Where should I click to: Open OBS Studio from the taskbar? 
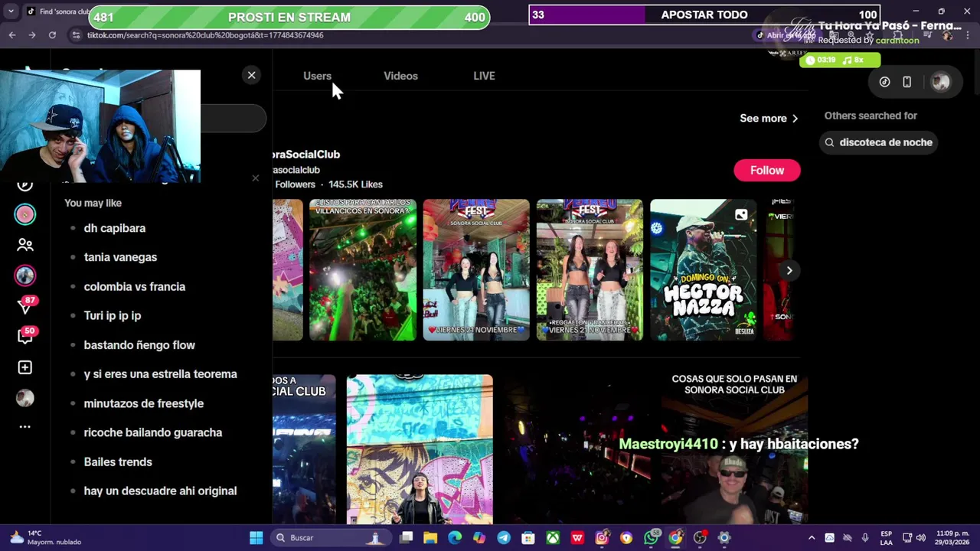point(700,538)
